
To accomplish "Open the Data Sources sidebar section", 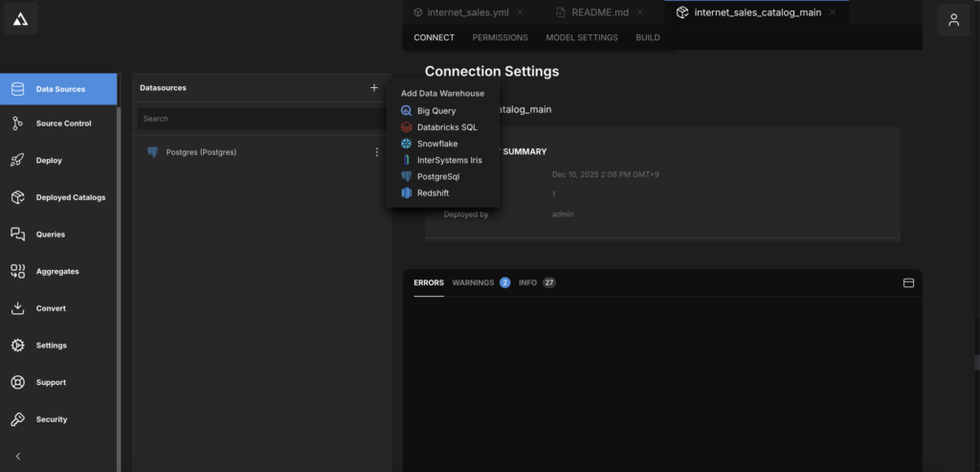I will 59,89.
